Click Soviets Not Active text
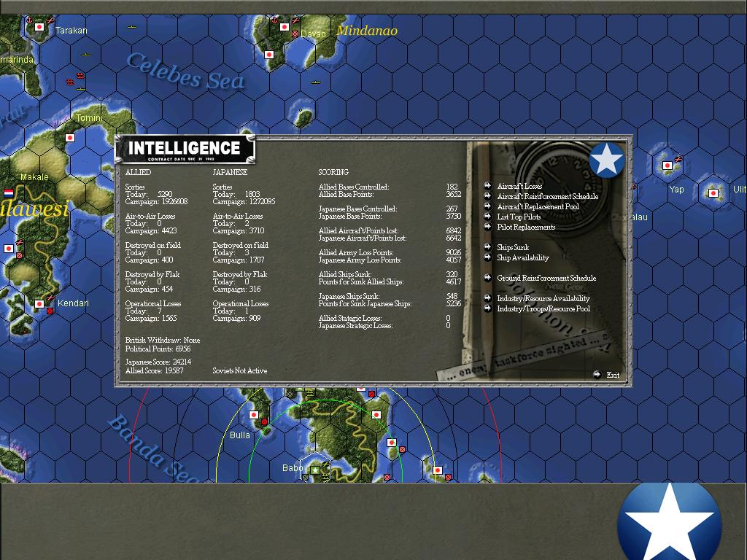Viewport: 747px width, 560px height. click(239, 370)
